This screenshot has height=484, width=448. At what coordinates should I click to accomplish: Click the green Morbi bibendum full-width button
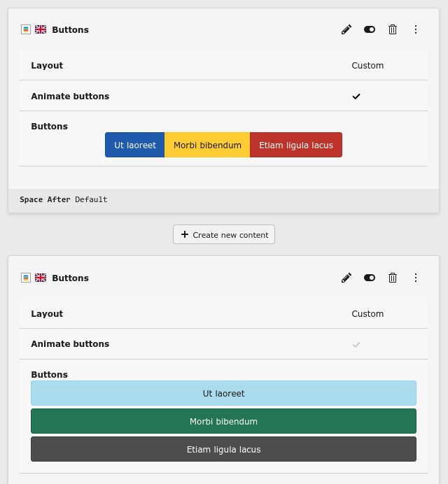point(223,421)
